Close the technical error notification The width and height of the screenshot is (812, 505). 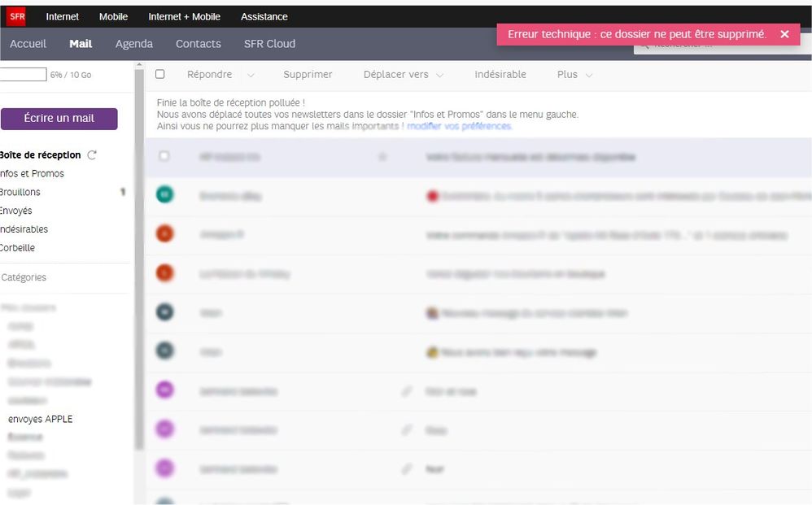coord(784,34)
